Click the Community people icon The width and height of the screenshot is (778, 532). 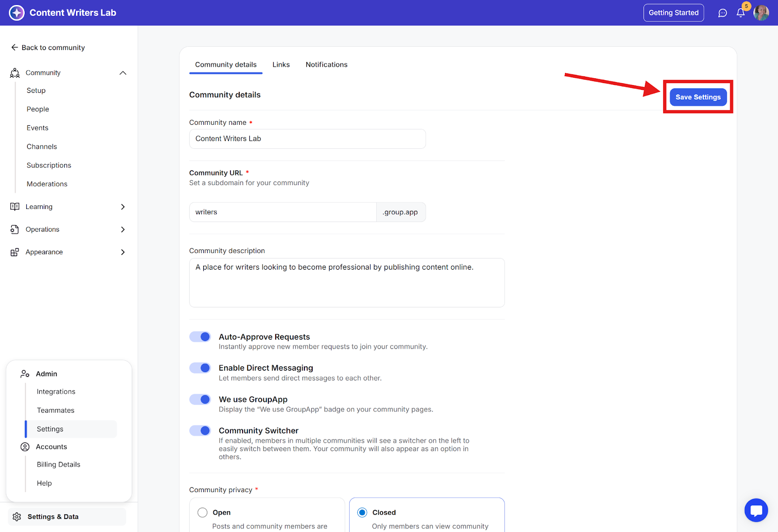click(x=15, y=73)
